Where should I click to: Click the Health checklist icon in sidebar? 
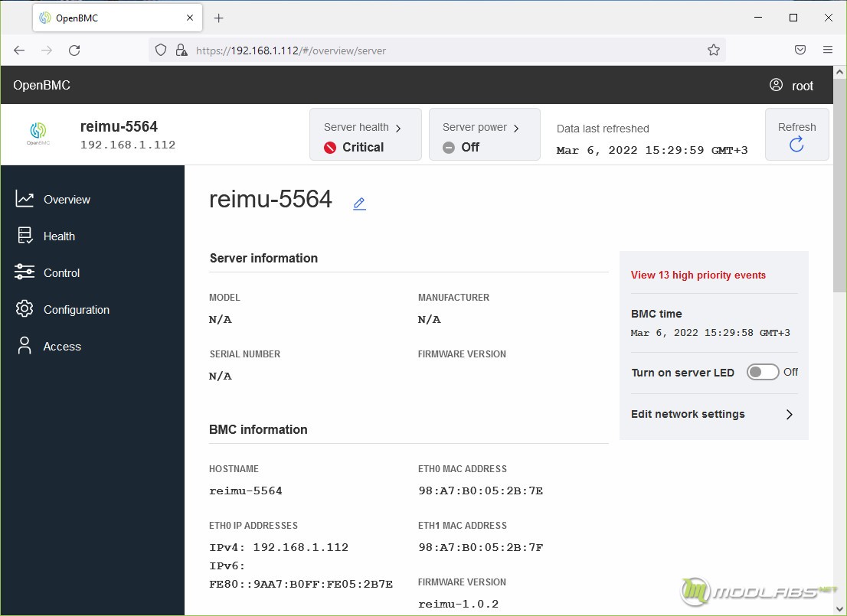click(x=25, y=236)
